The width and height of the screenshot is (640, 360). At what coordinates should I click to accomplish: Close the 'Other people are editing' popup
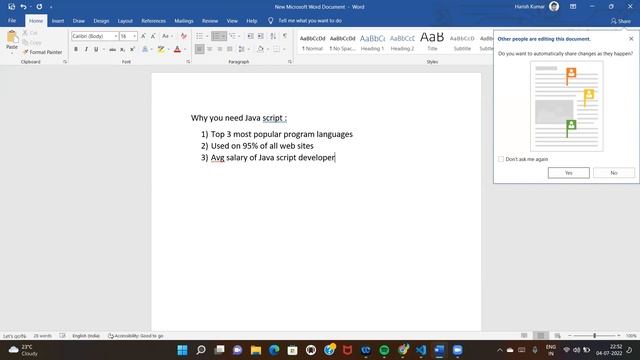pyautogui.click(x=631, y=39)
